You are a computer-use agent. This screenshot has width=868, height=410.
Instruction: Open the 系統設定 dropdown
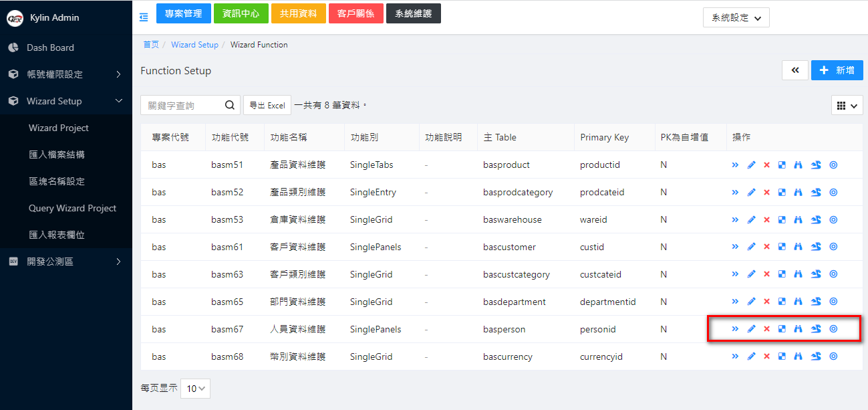(x=736, y=18)
